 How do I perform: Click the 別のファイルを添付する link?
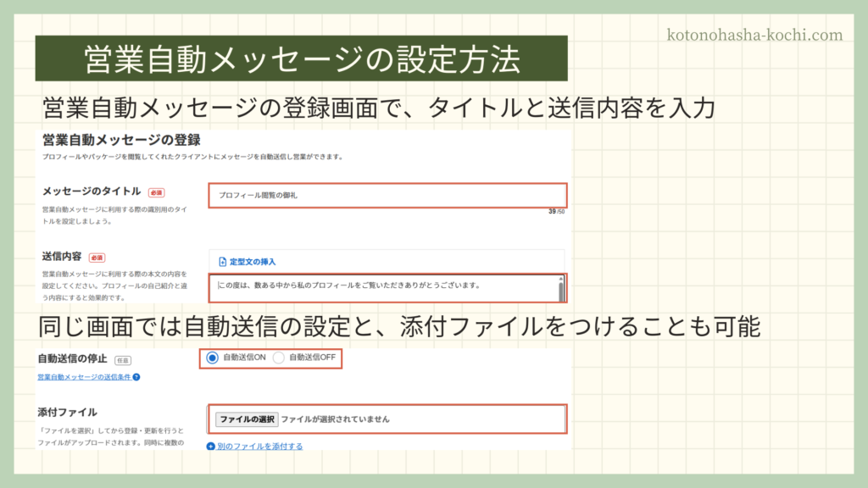tap(259, 446)
